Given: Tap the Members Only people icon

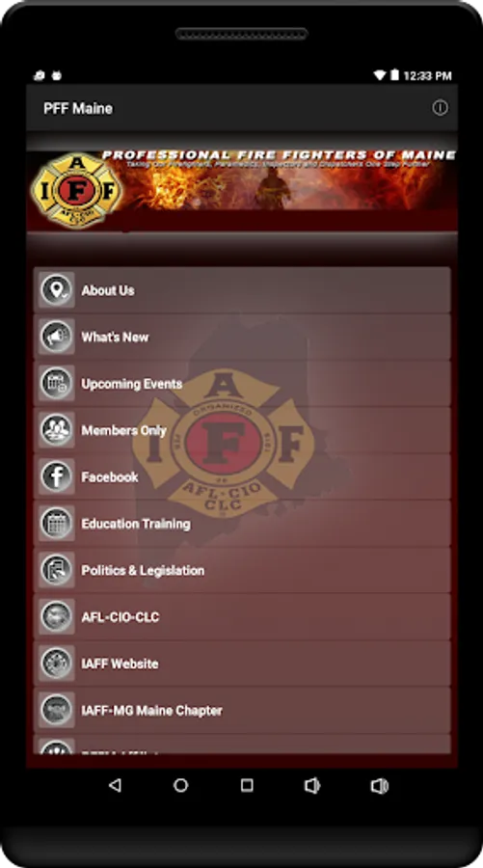Looking at the screenshot, I should (x=57, y=429).
